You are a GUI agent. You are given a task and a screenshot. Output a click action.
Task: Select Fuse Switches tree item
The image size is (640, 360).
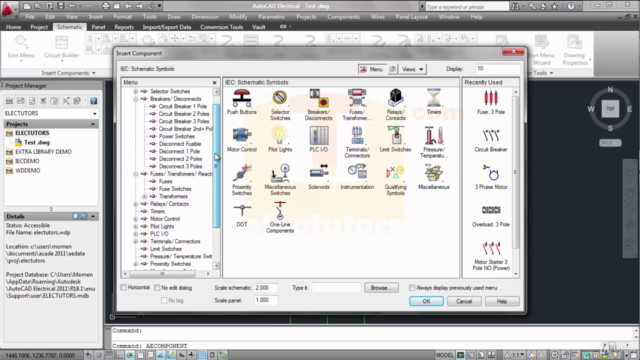coord(175,189)
